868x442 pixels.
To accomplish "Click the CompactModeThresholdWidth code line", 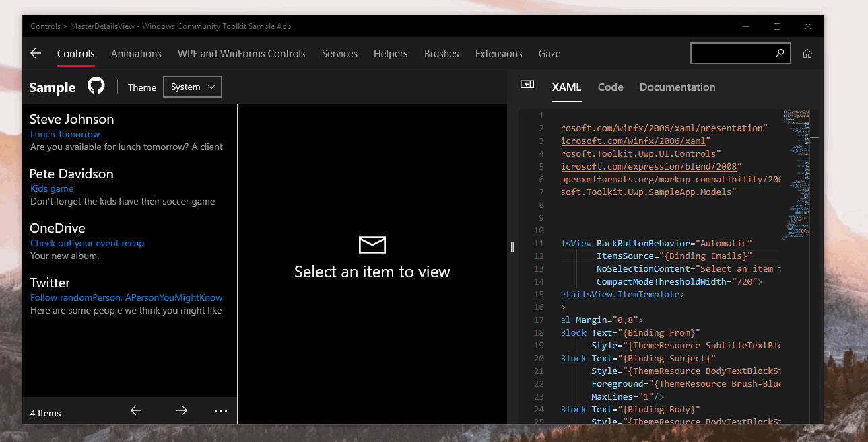I will 679,281.
